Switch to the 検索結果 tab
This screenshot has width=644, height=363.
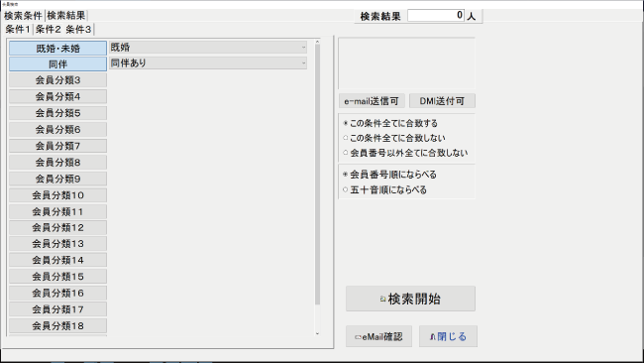pyautogui.click(x=66, y=16)
